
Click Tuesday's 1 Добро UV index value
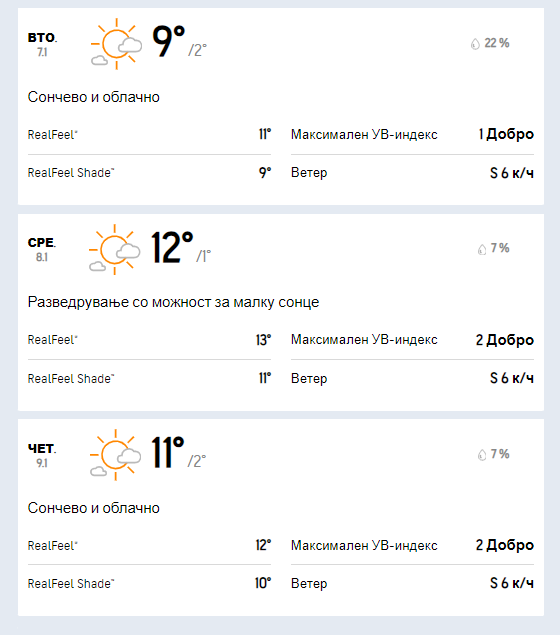[506, 134]
